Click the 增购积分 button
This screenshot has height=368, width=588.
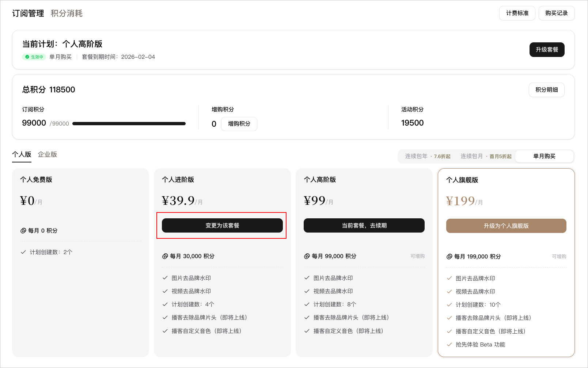(x=239, y=124)
